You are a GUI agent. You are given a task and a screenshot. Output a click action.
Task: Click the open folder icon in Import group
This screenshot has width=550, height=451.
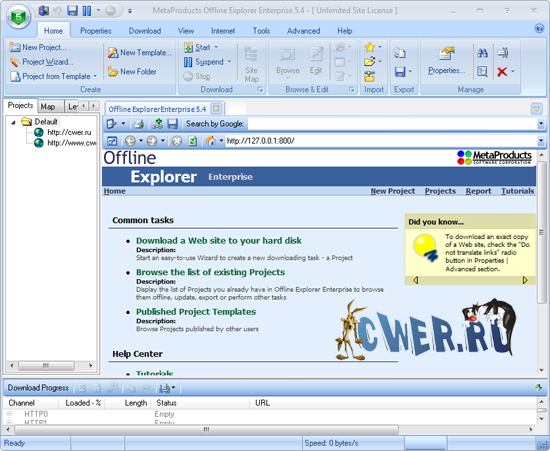click(369, 62)
